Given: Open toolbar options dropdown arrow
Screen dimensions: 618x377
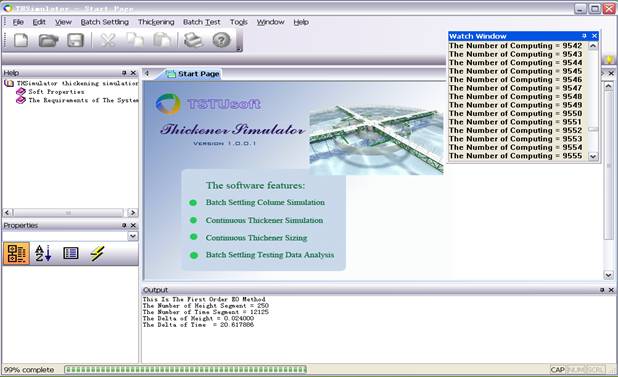Looking at the screenshot, I should (x=238, y=49).
